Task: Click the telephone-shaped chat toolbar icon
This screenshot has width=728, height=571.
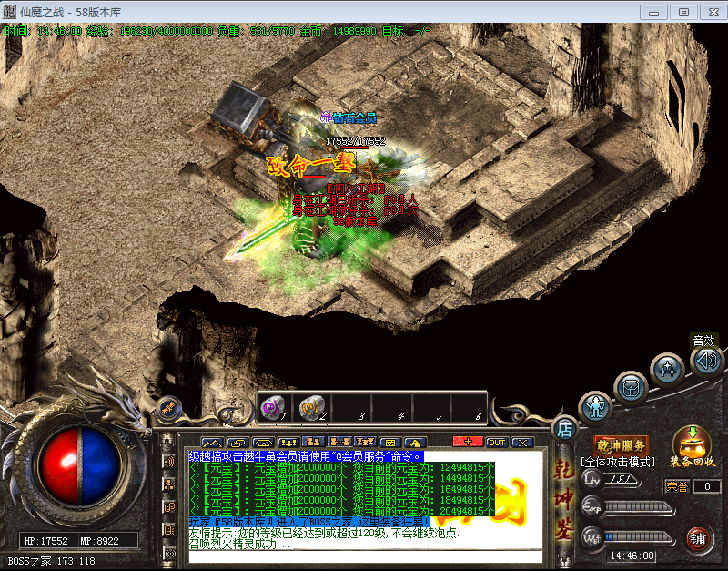Action: 264,443
